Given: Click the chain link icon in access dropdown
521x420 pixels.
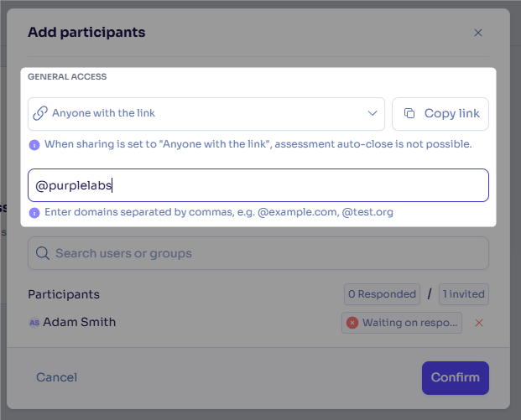Looking at the screenshot, I should [x=40, y=113].
